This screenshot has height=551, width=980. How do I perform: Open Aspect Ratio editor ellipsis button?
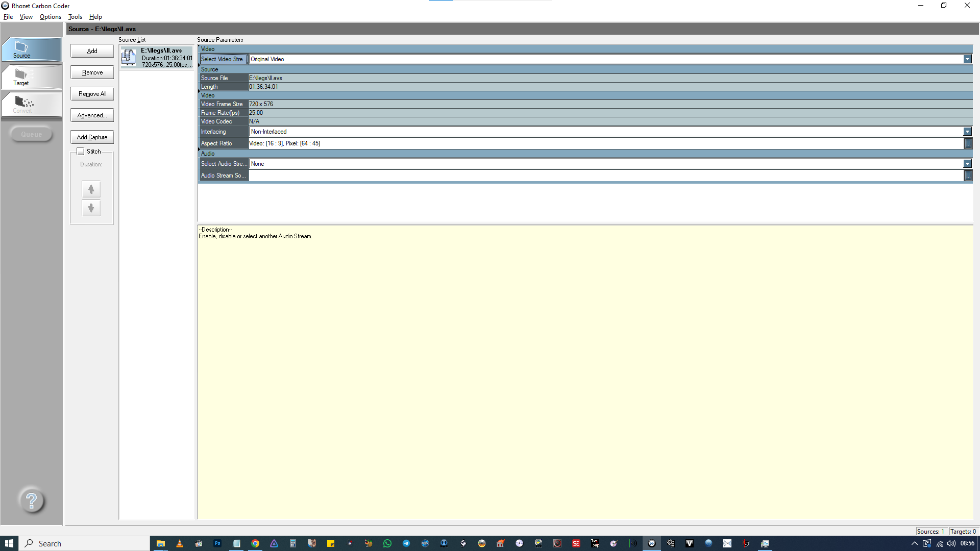pos(968,143)
